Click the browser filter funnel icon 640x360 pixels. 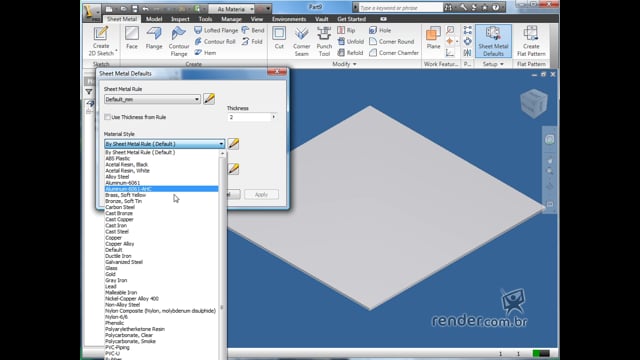point(89,92)
